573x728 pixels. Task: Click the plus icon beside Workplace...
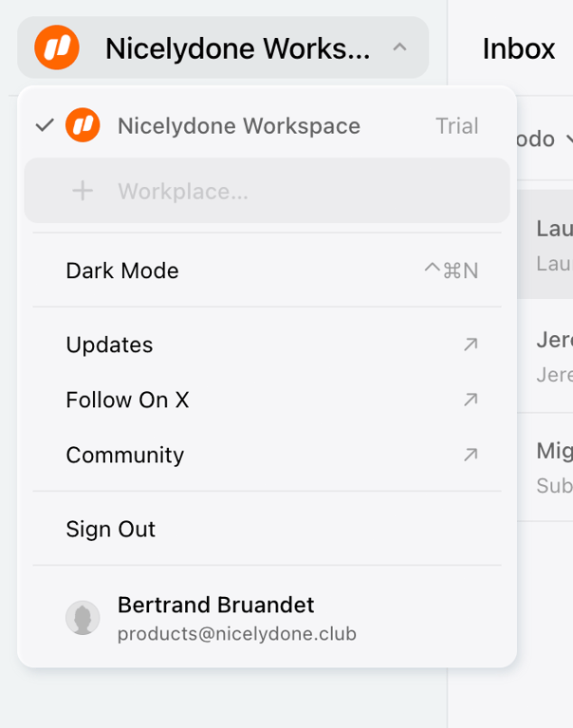(83, 191)
